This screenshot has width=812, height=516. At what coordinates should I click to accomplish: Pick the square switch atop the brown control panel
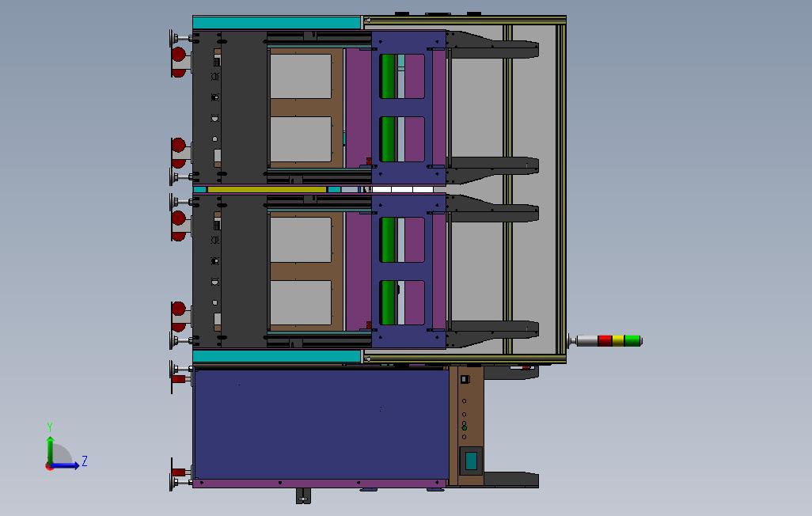(465, 380)
